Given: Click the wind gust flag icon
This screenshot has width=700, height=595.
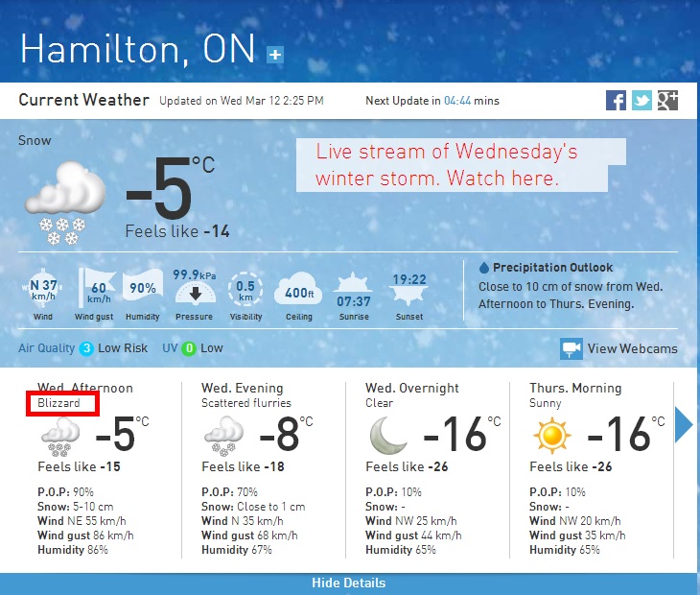Looking at the screenshot, I should coord(96,287).
